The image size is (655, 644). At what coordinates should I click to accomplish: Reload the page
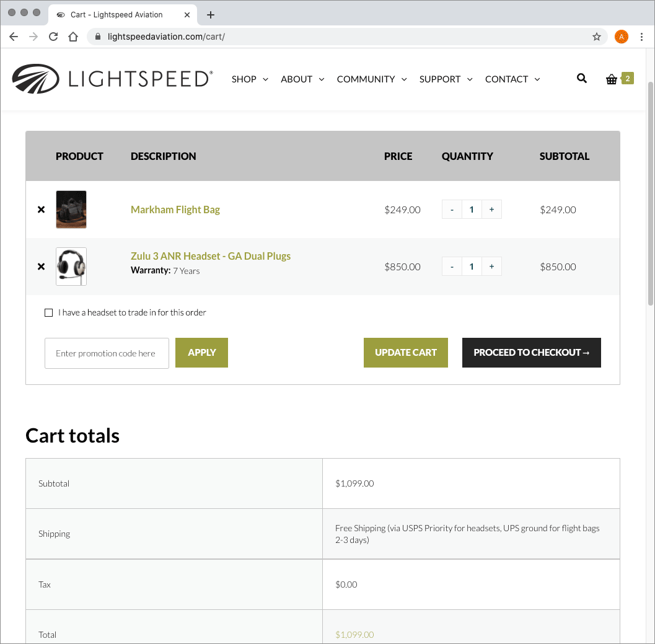coord(53,37)
